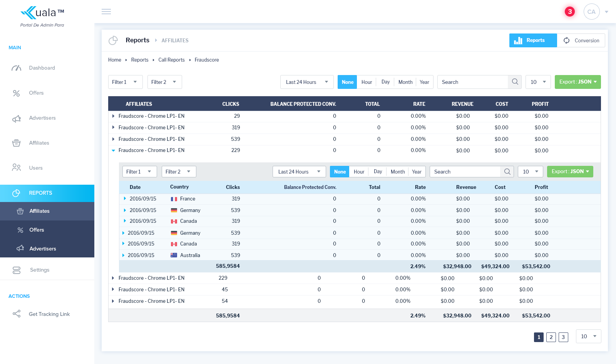Open the red notification badge
616x364 pixels.
[x=569, y=12]
